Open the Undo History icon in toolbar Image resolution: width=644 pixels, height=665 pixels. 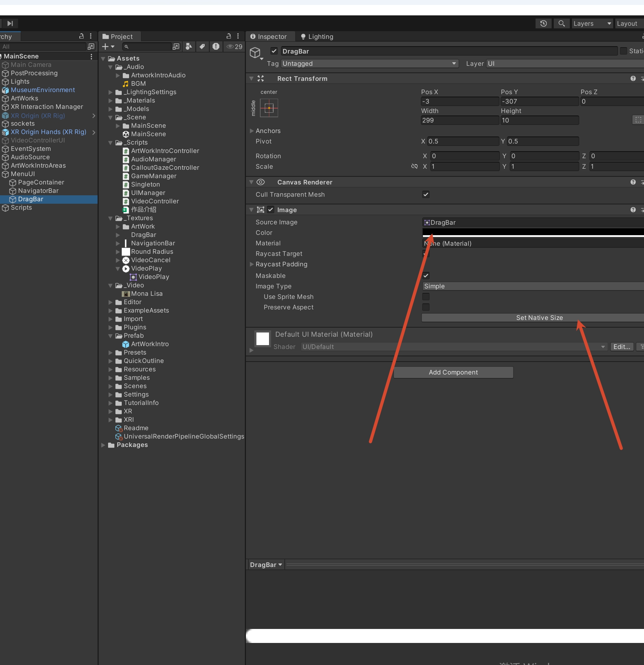(x=543, y=23)
